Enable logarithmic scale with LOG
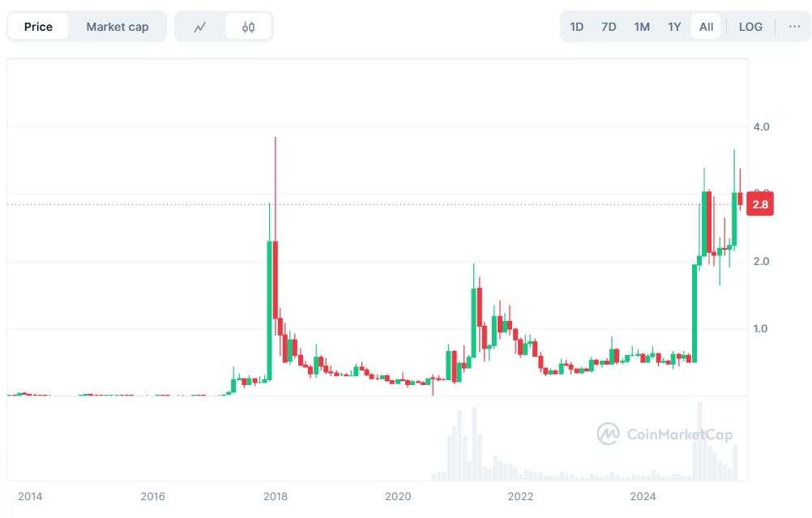This screenshot has width=812, height=518. [x=750, y=26]
